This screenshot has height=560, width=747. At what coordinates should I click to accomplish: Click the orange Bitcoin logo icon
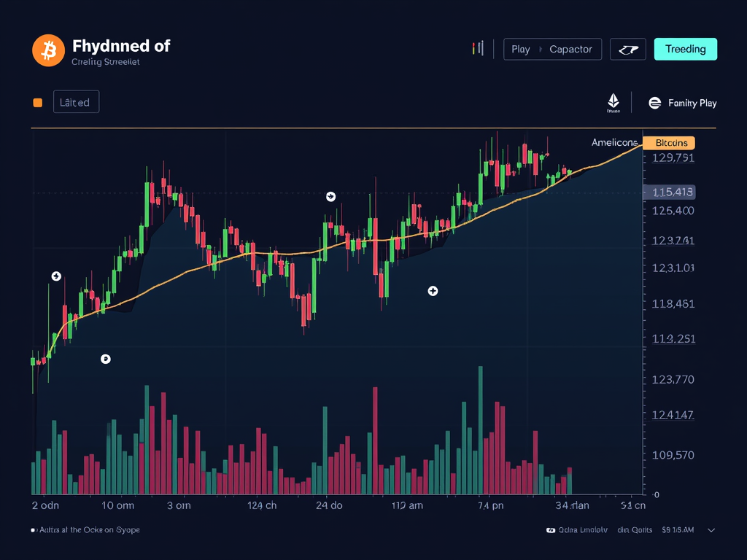(x=49, y=50)
